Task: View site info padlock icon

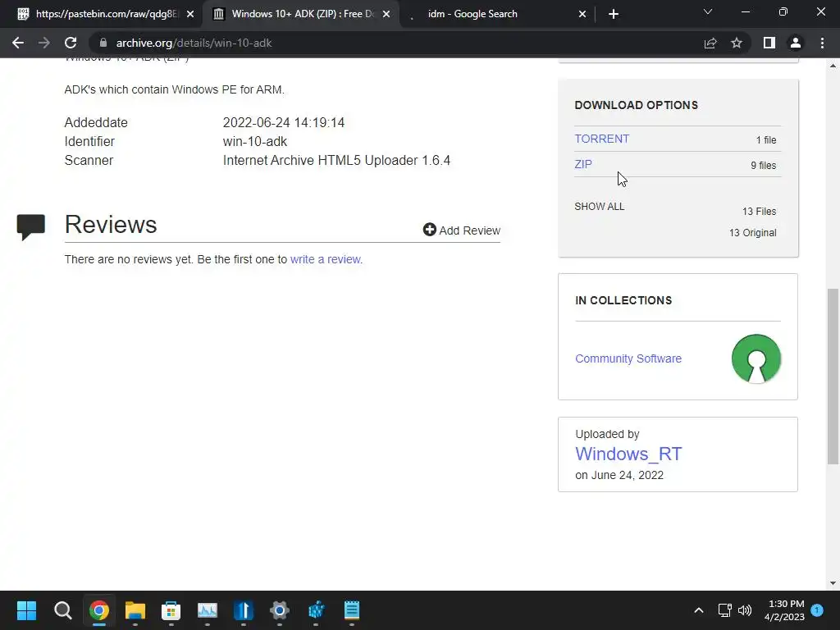Action: (x=103, y=43)
